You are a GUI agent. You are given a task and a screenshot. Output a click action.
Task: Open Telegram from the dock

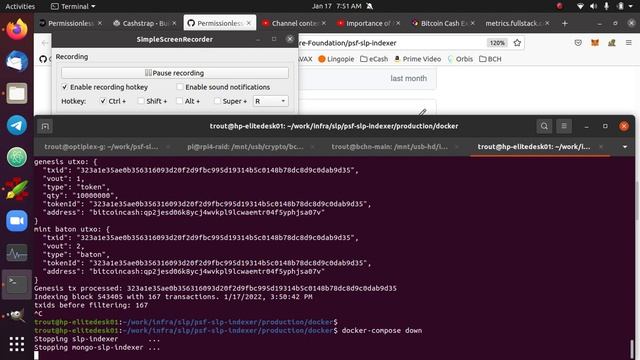[17, 125]
